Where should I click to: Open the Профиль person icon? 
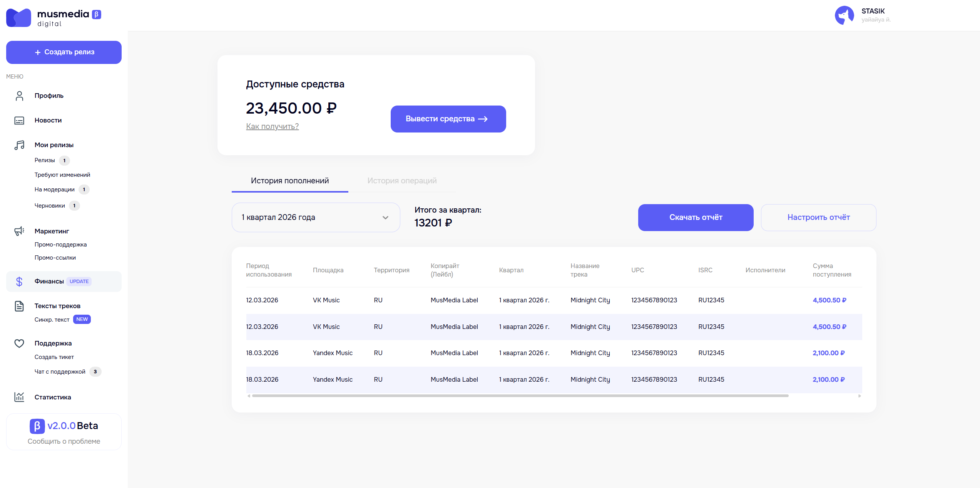[x=19, y=96]
